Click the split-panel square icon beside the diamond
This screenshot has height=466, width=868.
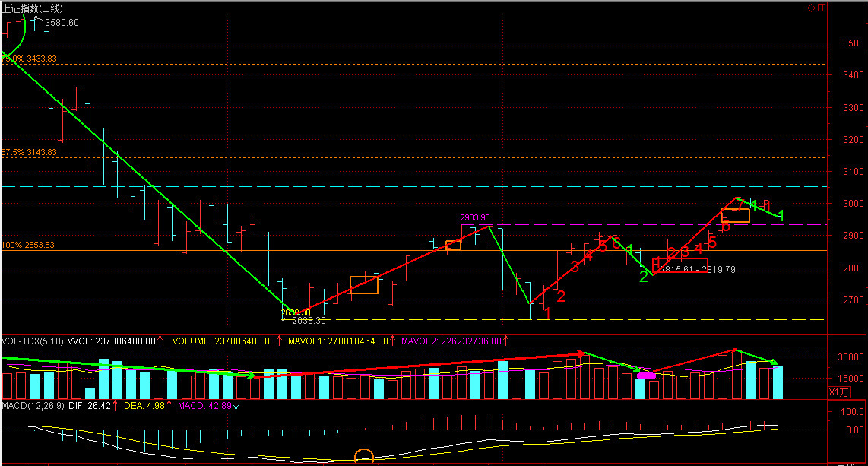[822, 8]
